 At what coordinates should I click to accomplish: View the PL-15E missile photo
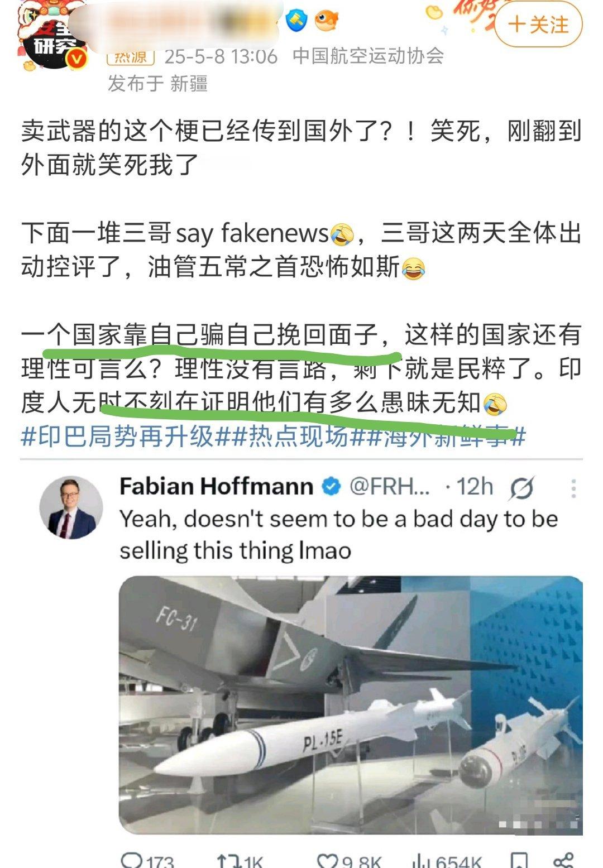(351, 705)
